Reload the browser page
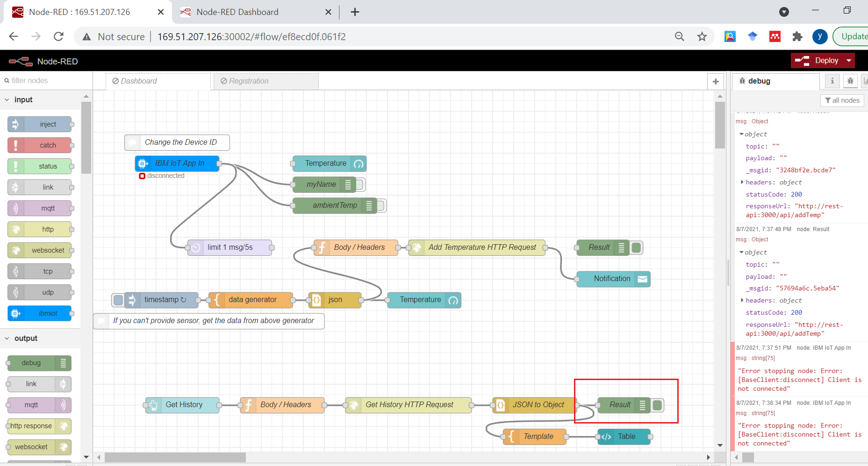This screenshot has height=466, width=868. pos(58,36)
